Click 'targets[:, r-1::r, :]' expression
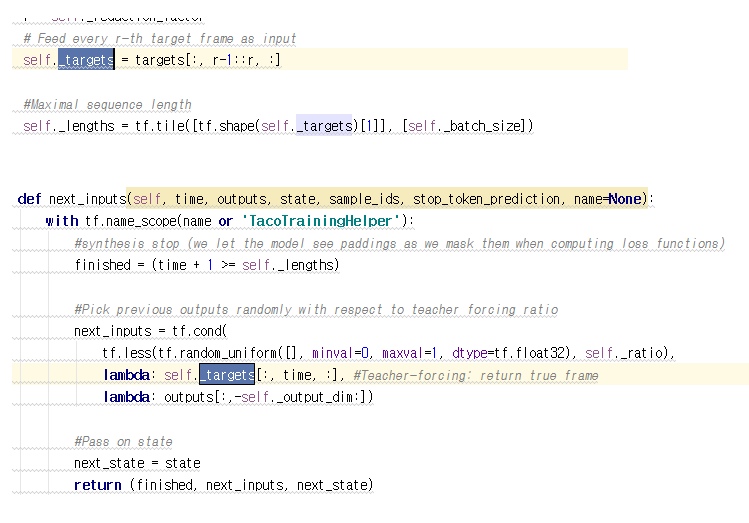The image size is (749, 523). (208, 60)
